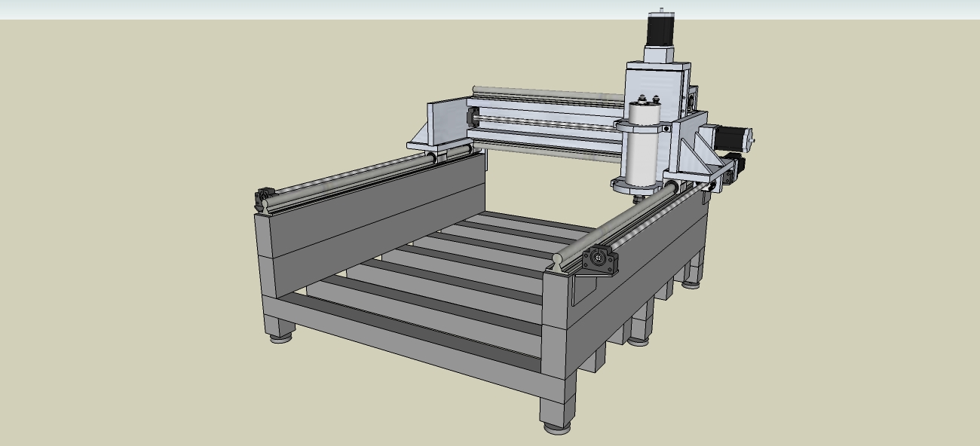Click the gantry crossbeam ballscrew
The image size is (980, 446).
(543, 123)
